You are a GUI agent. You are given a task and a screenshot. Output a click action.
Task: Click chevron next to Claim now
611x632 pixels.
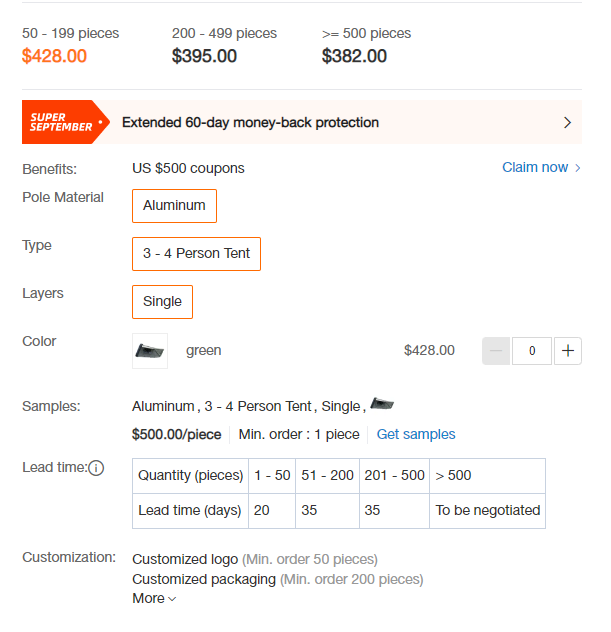coord(578,168)
